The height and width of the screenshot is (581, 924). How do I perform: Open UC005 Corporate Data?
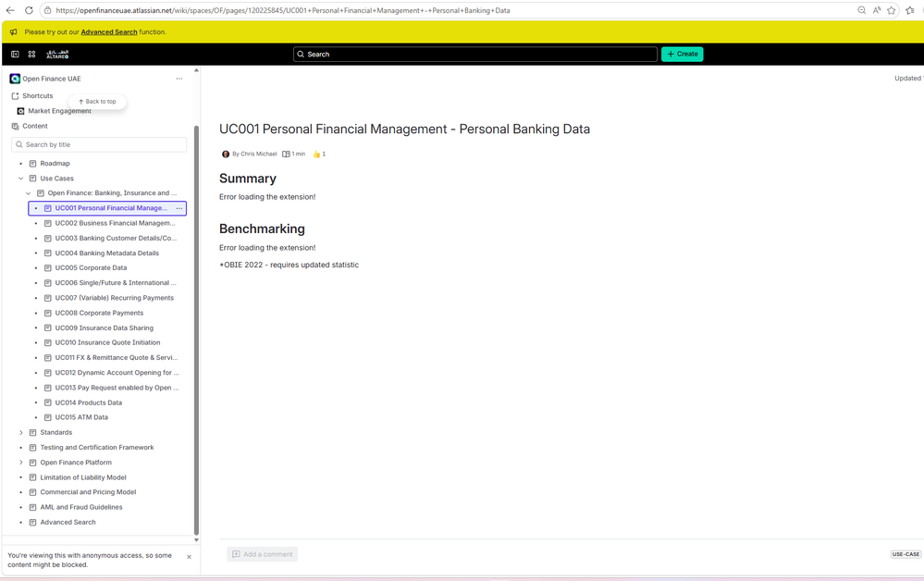(91, 267)
